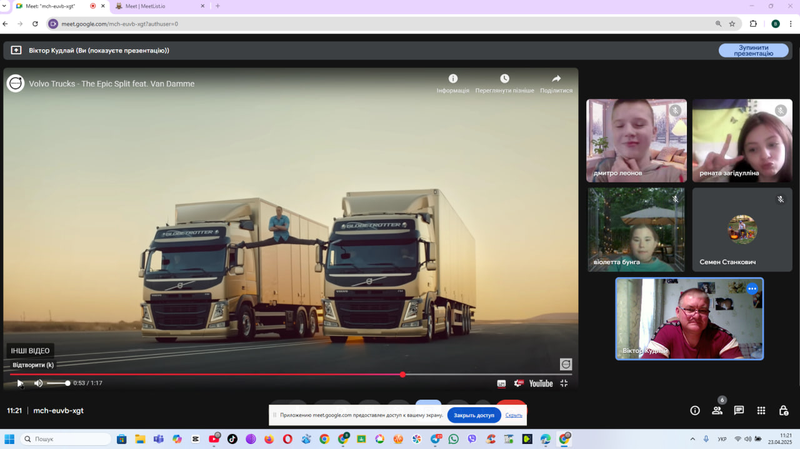Toggle YouTube subtitles on the video

(x=502, y=384)
